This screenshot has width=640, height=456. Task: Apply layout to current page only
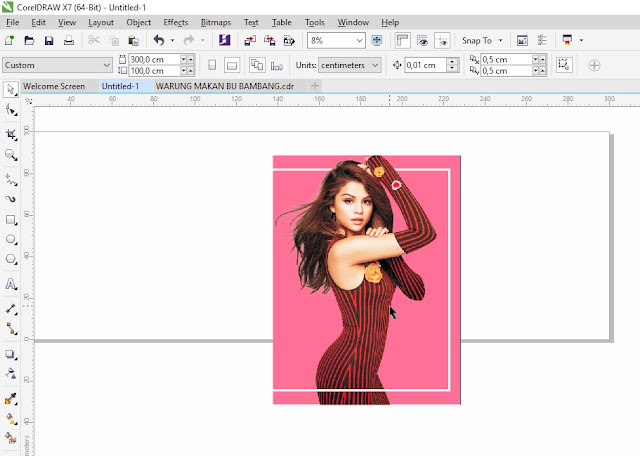277,66
